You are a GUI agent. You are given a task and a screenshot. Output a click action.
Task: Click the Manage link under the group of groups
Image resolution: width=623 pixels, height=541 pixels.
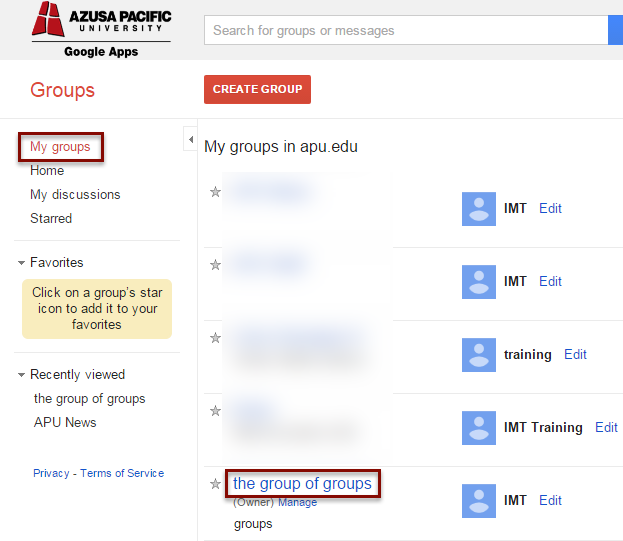[x=298, y=502]
